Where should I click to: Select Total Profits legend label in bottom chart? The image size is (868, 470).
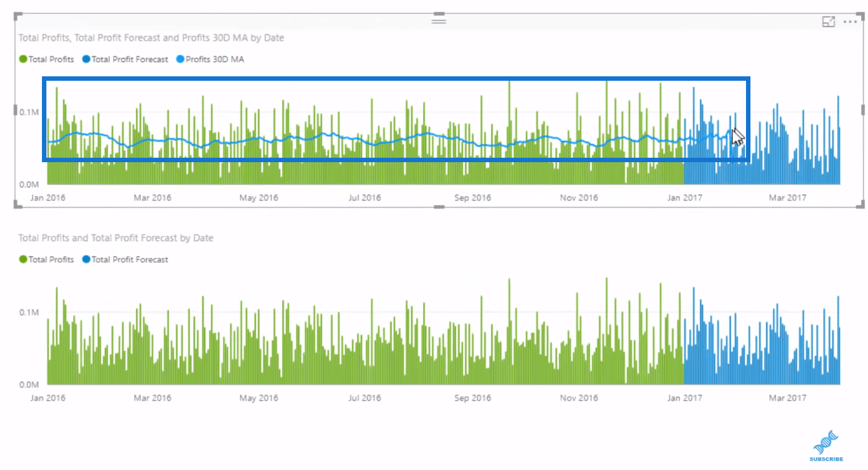pos(51,259)
